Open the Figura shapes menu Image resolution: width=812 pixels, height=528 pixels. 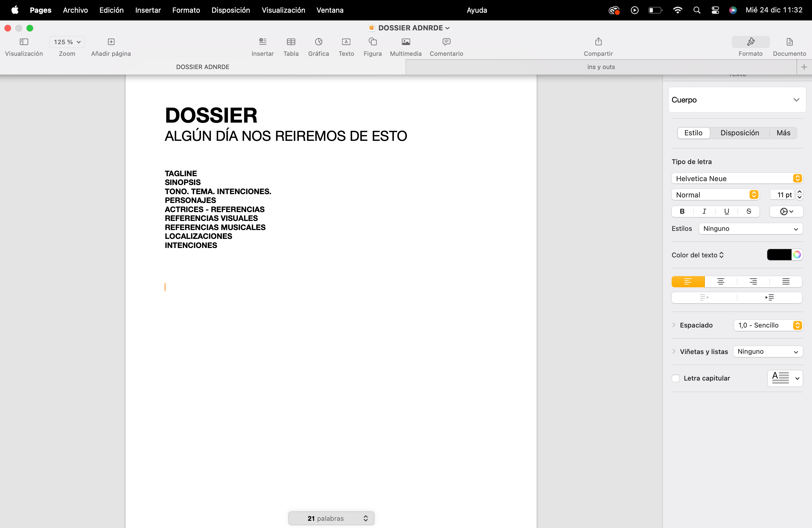[x=372, y=42]
